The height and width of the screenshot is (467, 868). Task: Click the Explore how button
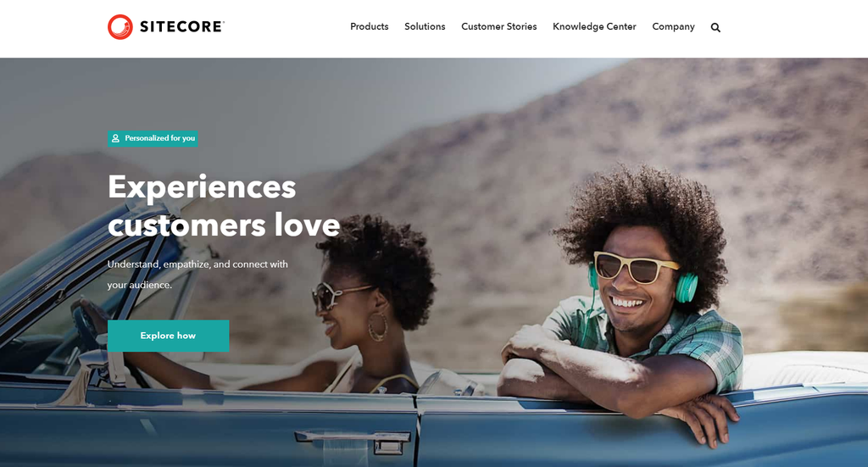(169, 336)
